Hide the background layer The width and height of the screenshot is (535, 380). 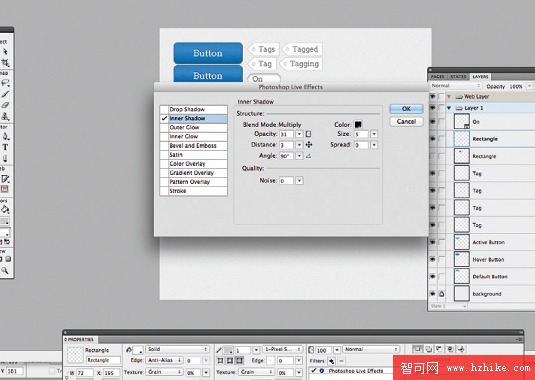coord(432,294)
